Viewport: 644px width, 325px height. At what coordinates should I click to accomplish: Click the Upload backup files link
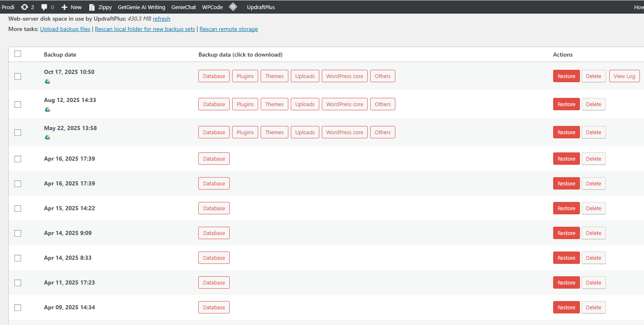coord(65,29)
